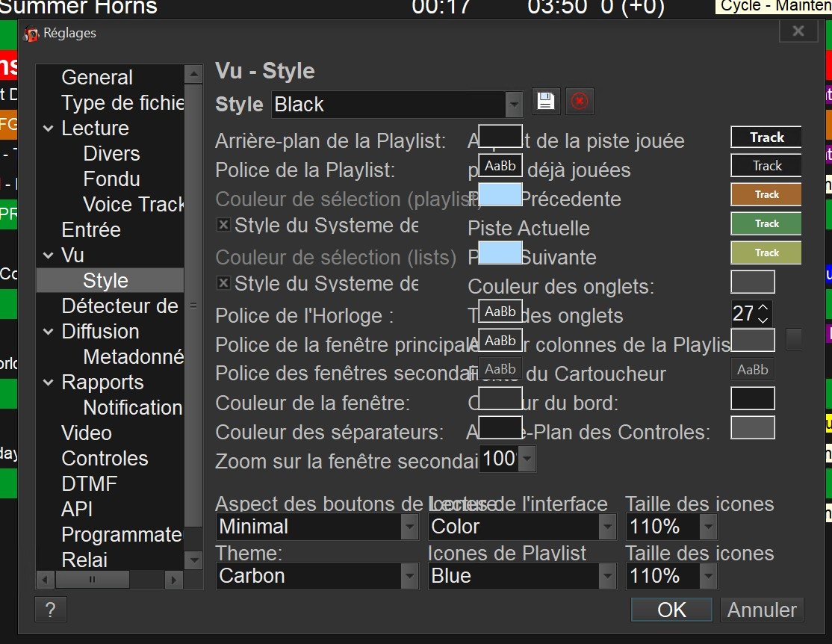Image resolution: width=832 pixels, height=644 pixels.
Task: Select General in the settings tree
Action: click(97, 78)
